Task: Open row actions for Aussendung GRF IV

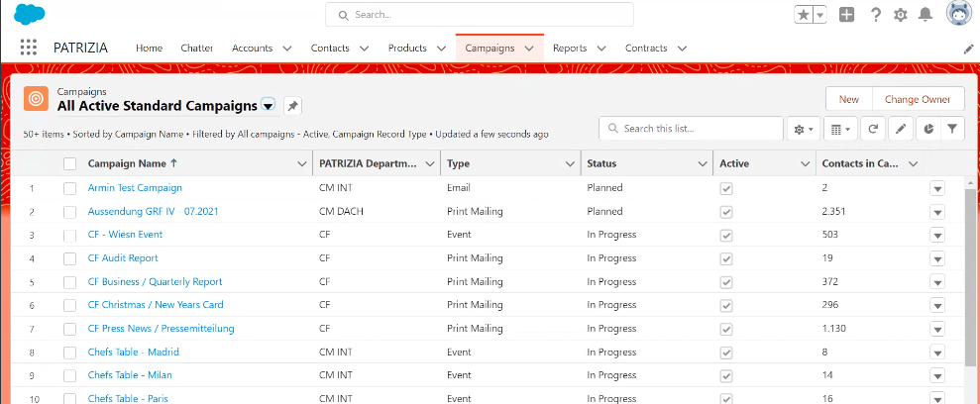Action: (x=937, y=212)
